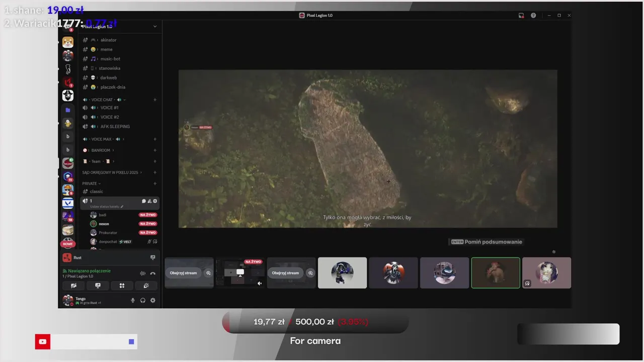644x362 pixels.
Task: Open activities launcher button
Action: point(122,286)
